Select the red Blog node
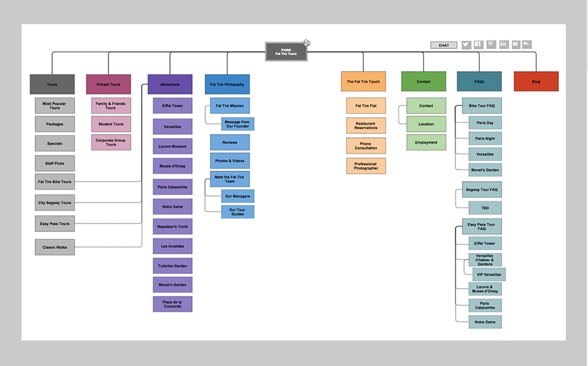The width and height of the screenshot is (588, 366). point(536,82)
